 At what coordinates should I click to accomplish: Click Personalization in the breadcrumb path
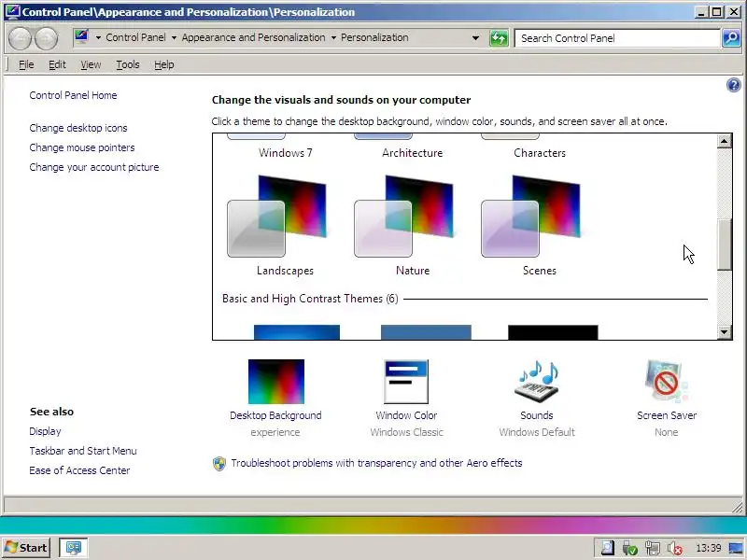374,37
